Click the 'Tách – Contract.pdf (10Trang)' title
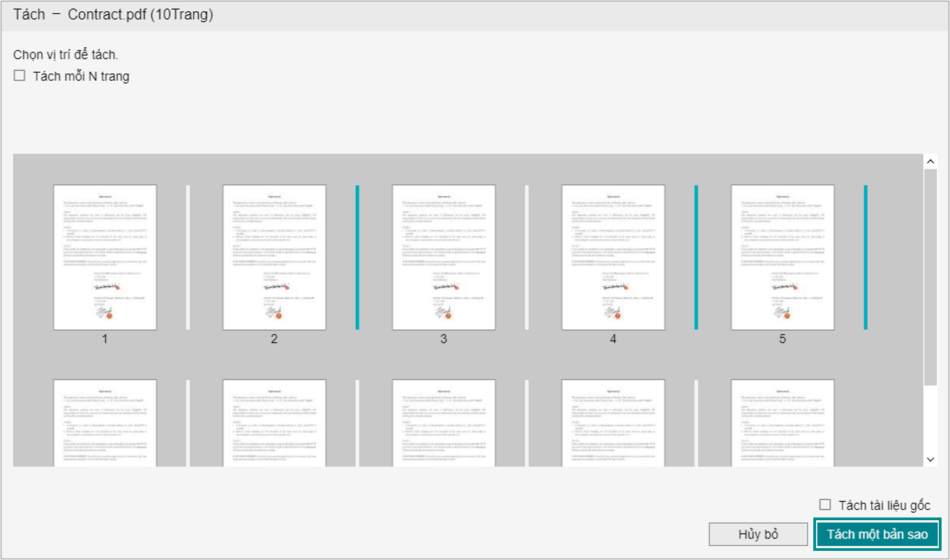 click(113, 15)
